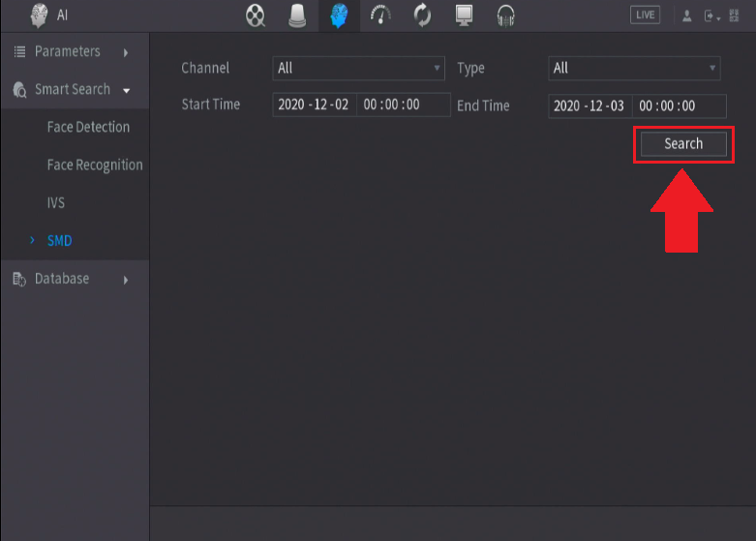Open the logout arrow menu

[x=711, y=15]
